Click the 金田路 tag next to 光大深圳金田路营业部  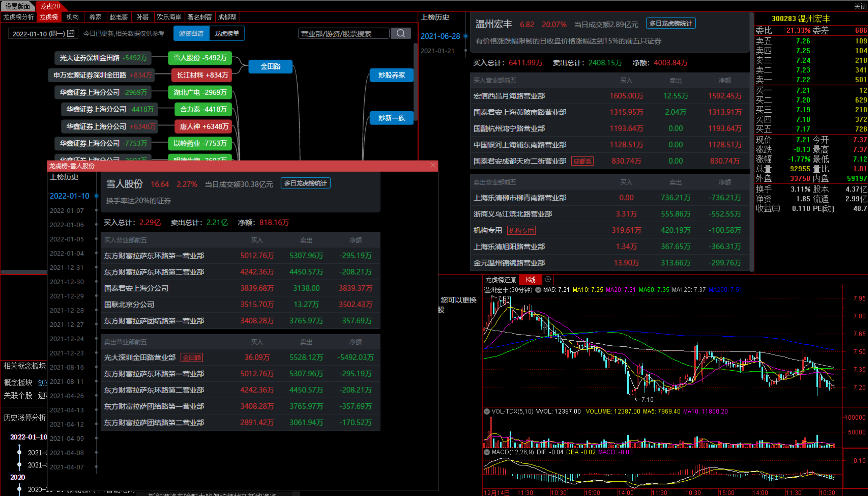(192, 357)
